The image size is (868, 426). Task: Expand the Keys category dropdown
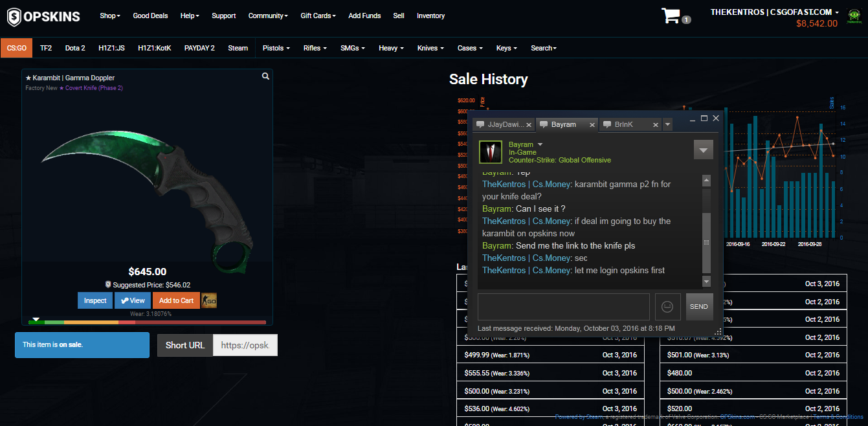pos(507,48)
